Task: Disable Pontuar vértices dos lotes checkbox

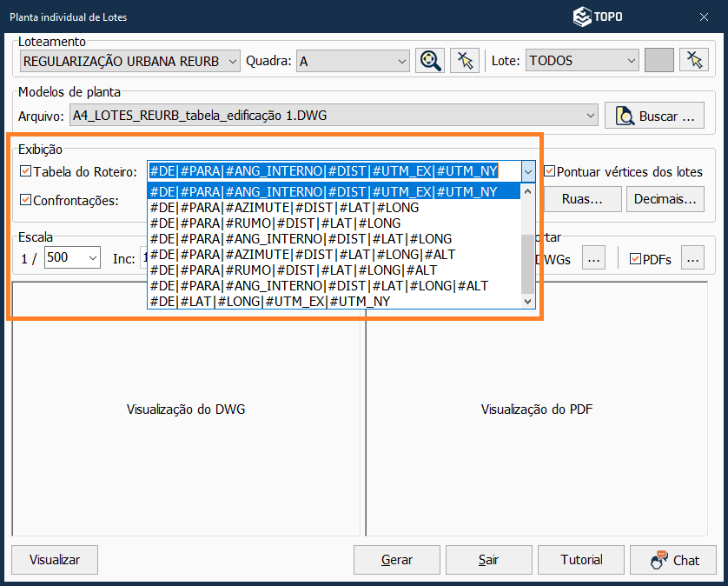Action: click(550, 171)
